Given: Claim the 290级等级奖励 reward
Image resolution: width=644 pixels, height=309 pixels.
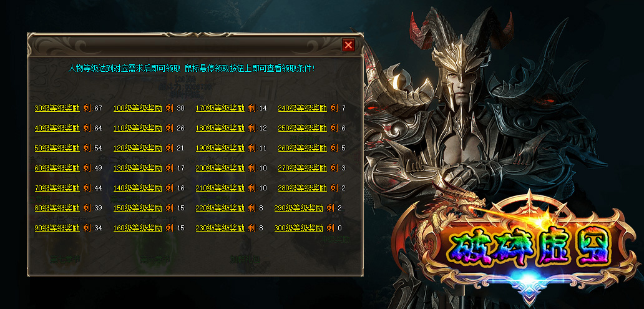Looking at the screenshot, I should click(298, 208).
